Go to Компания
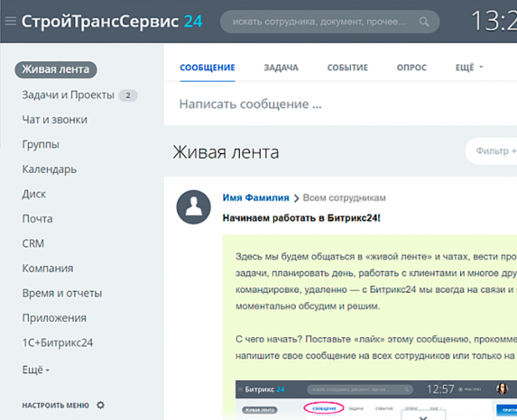Viewport: 517px width, 420px height. pos(48,269)
